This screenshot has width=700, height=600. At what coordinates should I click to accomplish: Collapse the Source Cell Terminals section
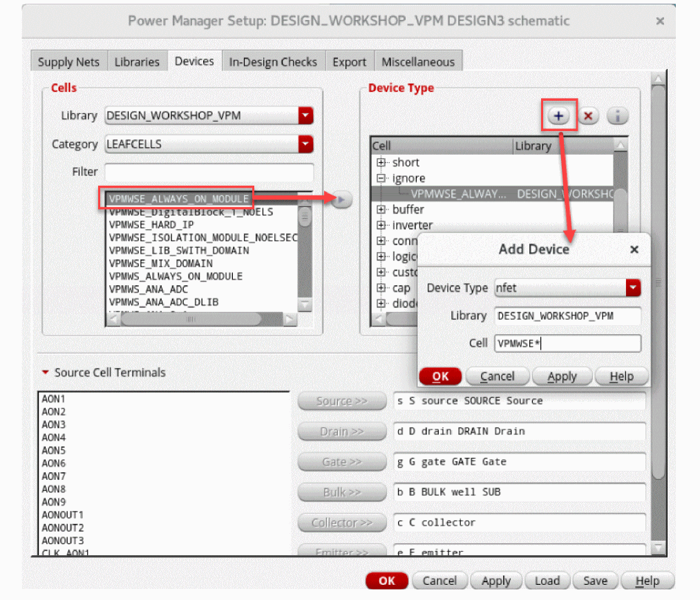tap(46, 372)
